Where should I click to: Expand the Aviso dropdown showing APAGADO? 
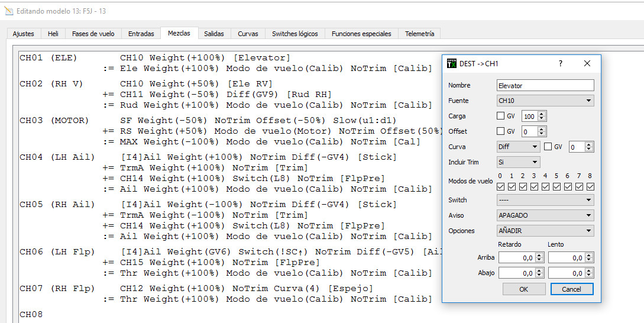click(545, 215)
